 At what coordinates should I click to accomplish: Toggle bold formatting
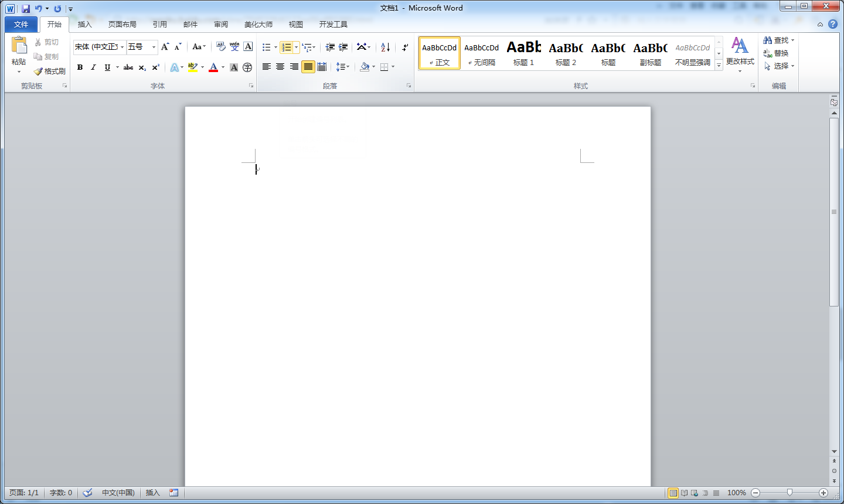coord(80,67)
